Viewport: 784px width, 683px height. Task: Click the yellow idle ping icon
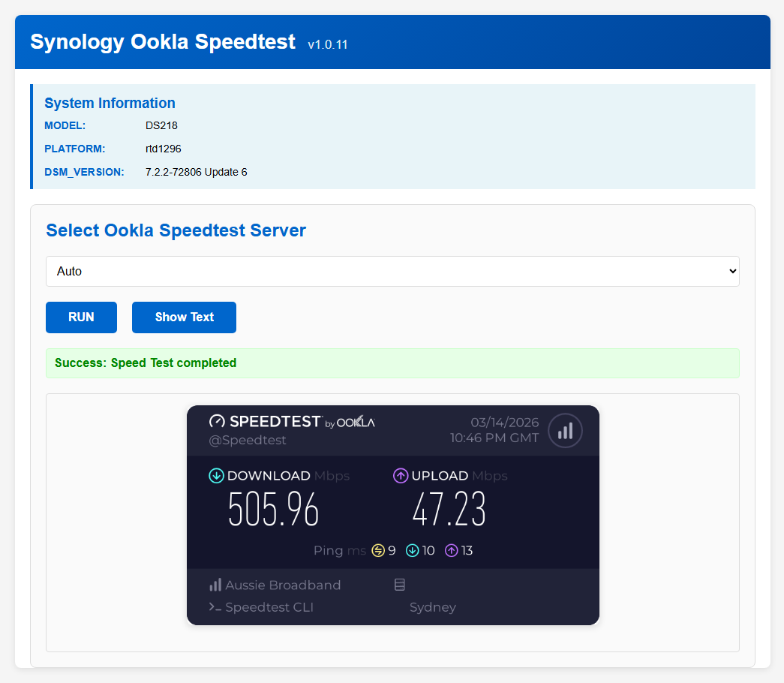pos(377,551)
